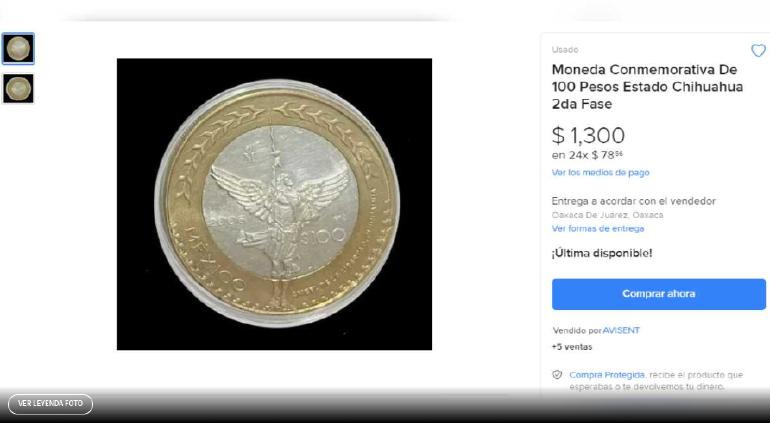Click the Oaxaca De Juarez location text
The height and width of the screenshot is (423, 770).
[x=607, y=215]
